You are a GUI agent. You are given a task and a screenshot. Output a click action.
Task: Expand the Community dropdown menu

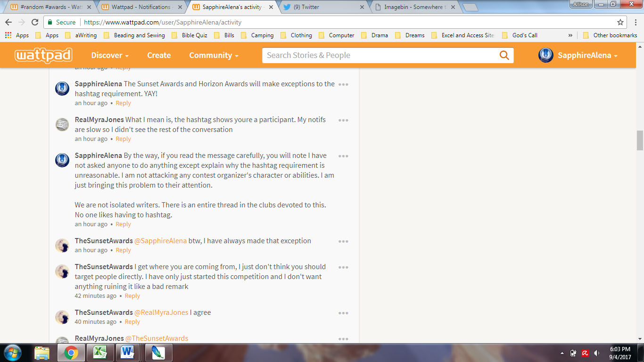pos(214,55)
